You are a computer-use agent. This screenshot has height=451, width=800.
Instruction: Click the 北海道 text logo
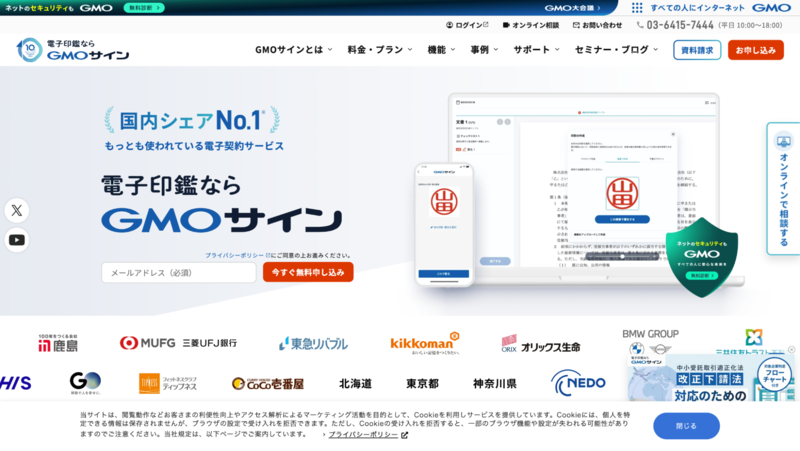coord(356,384)
